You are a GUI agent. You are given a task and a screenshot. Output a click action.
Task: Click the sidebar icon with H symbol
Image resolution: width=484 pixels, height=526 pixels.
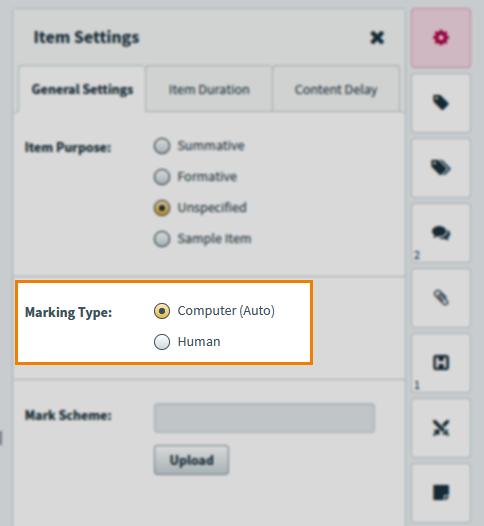pyautogui.click(x=441, y=363)
